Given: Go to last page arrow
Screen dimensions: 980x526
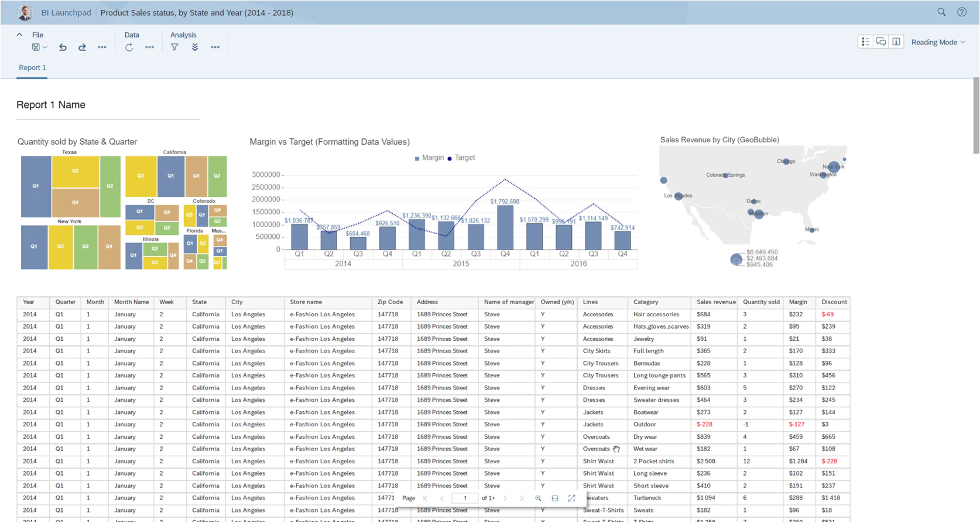Looking at the screenshot, I should 522,498.
